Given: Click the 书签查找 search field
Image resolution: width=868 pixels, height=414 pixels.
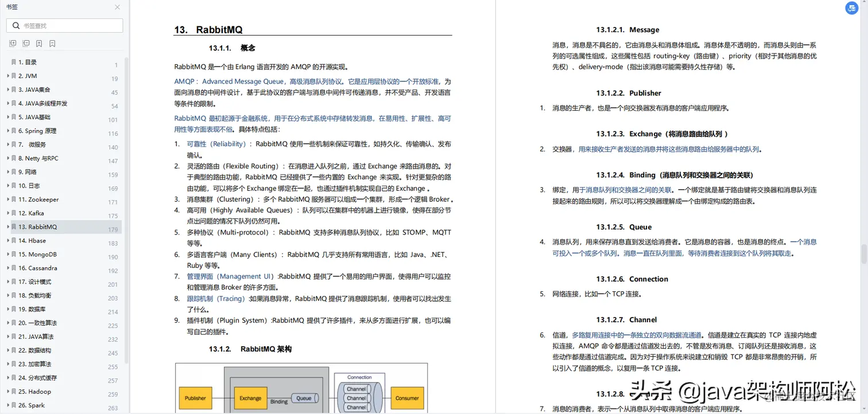Looking at the screenshot, I should pos(65,25).
